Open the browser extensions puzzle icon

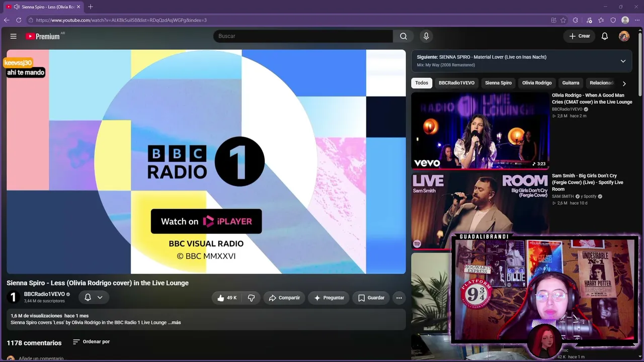pyautogui.click(x=576, y=20)
